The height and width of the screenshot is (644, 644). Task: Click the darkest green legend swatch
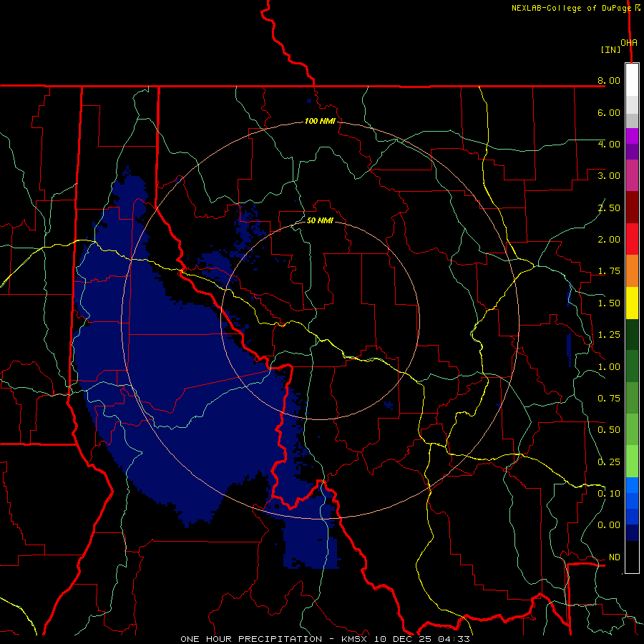point(632,334)
